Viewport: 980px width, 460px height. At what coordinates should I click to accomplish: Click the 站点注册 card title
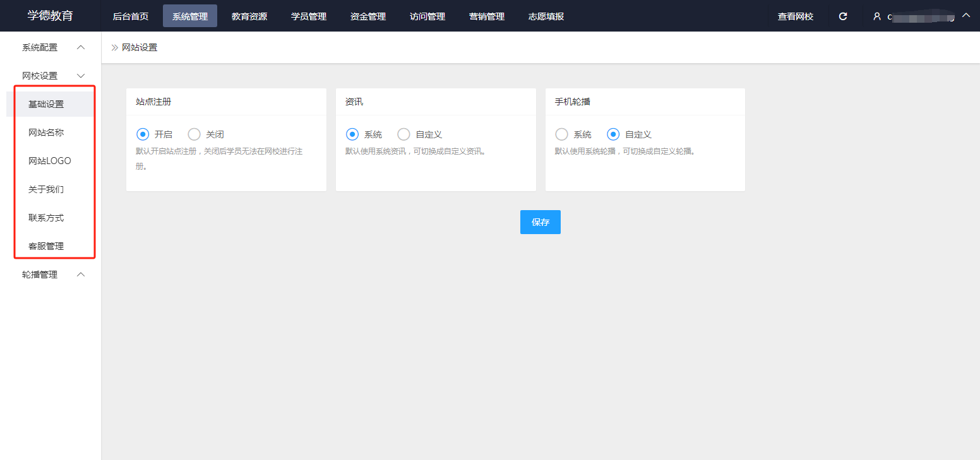click(153, 102)
